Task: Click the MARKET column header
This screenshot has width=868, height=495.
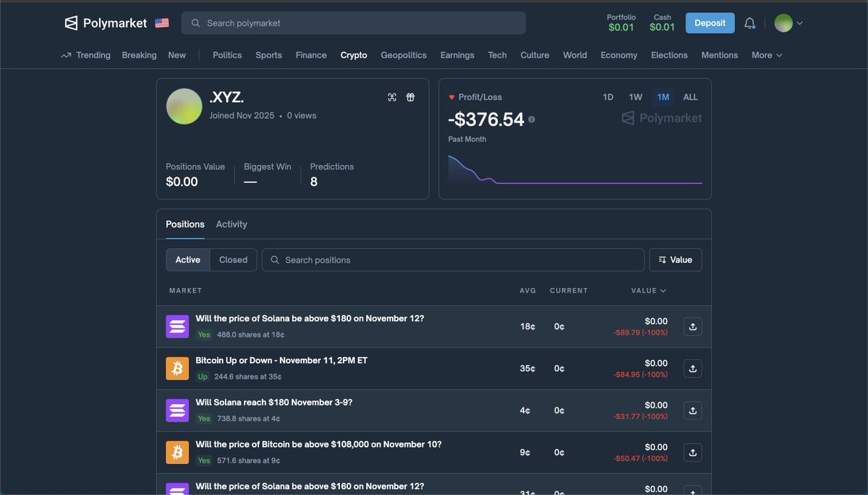Action: (186, 290)
